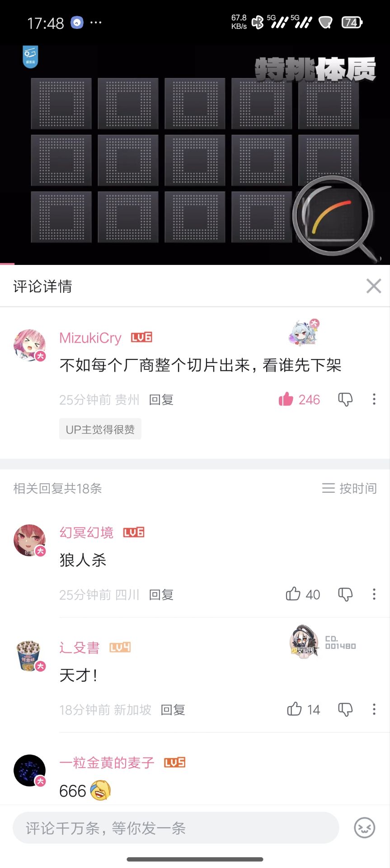The width and height of the screenshot is (390, 868).
Task: Open avatar of 一粒金黄的麦子
Action: pyautogui.click(x=30, y=771)
